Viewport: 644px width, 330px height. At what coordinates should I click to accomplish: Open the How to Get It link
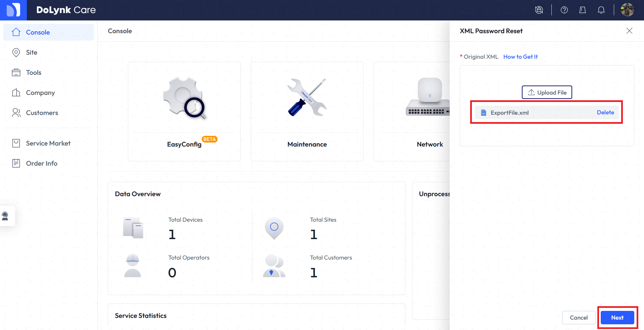tap(521, 57)
